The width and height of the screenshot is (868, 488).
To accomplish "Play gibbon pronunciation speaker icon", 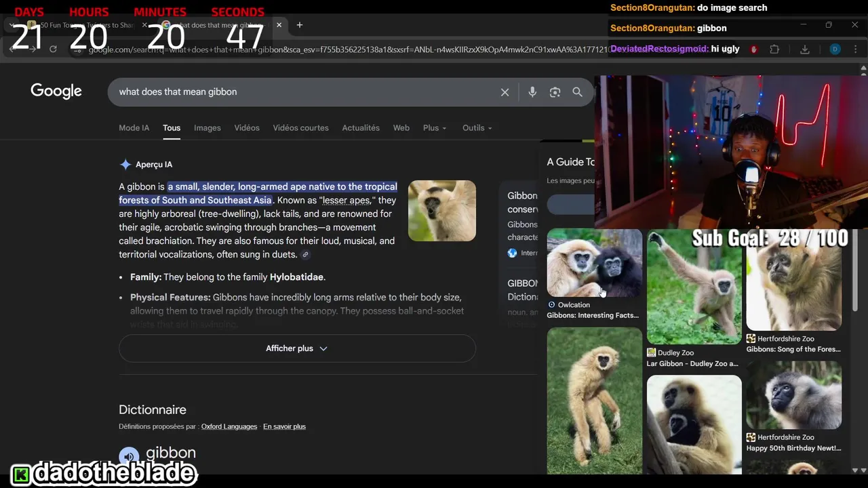I will 129,456.
